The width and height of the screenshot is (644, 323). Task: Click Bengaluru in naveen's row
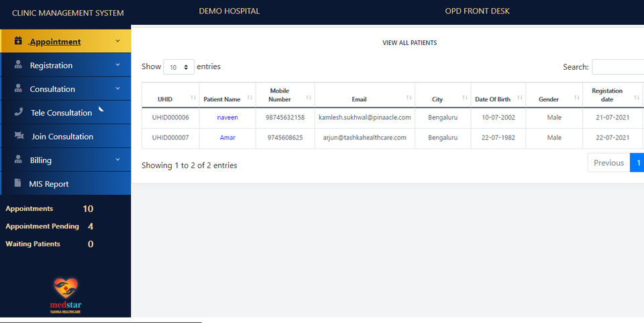click(x=443, y=118)
